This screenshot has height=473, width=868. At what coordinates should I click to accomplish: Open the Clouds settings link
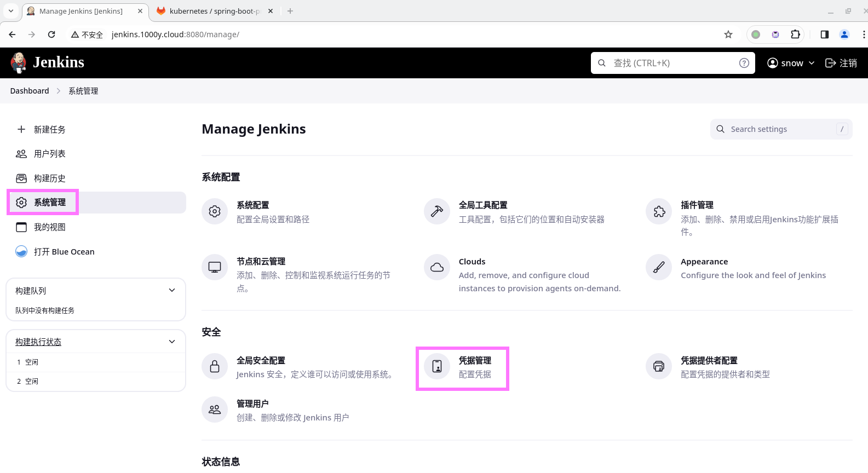[x=472, y=262]
